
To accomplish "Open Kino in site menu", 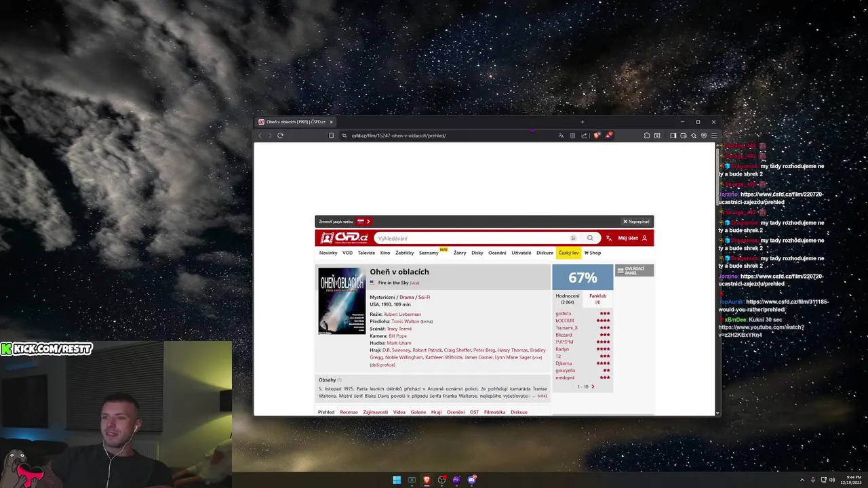I will 385,253.
